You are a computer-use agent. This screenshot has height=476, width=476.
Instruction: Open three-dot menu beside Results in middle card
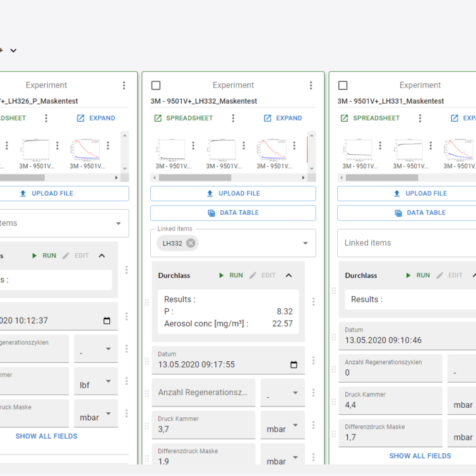pyautogui.click(x=313, y=302)
